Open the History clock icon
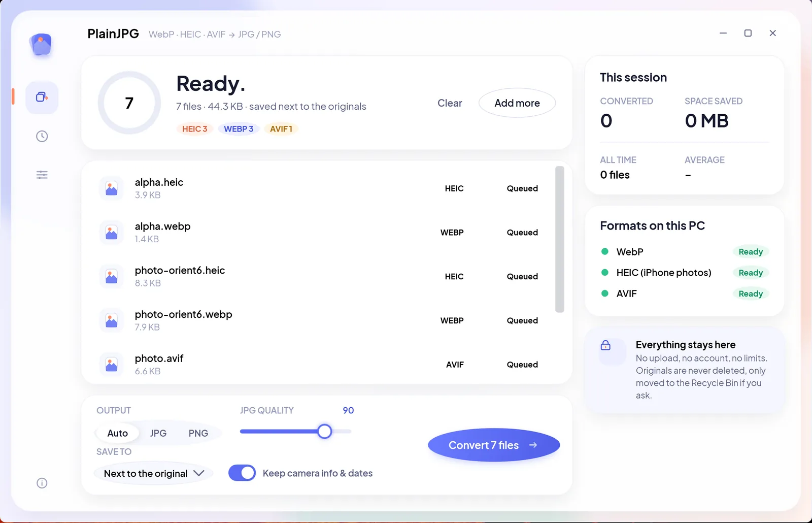Viewport: 812px width, 523px height. (x=42, y=136)
